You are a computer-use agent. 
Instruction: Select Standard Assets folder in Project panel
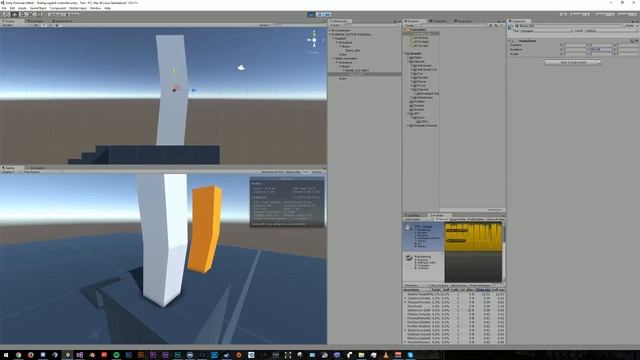pyautogui.click(x=423, y=126)
